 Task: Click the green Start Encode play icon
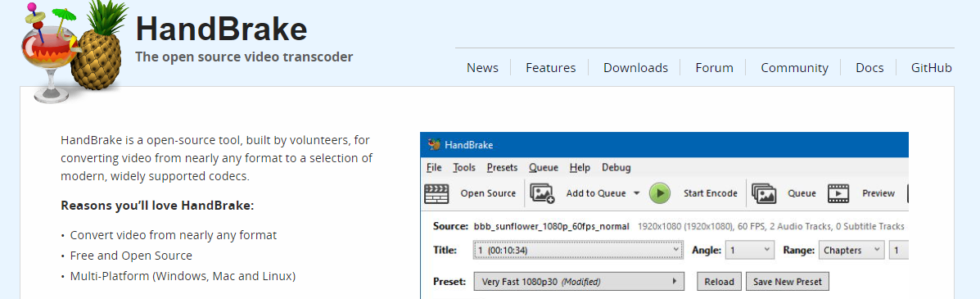coord(659,193)
